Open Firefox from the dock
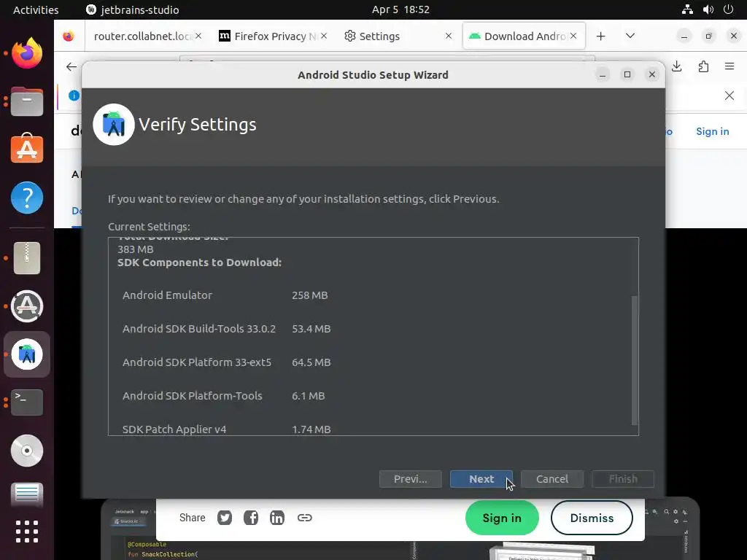The width and height of the screenshot is (747, 560). 27,53
